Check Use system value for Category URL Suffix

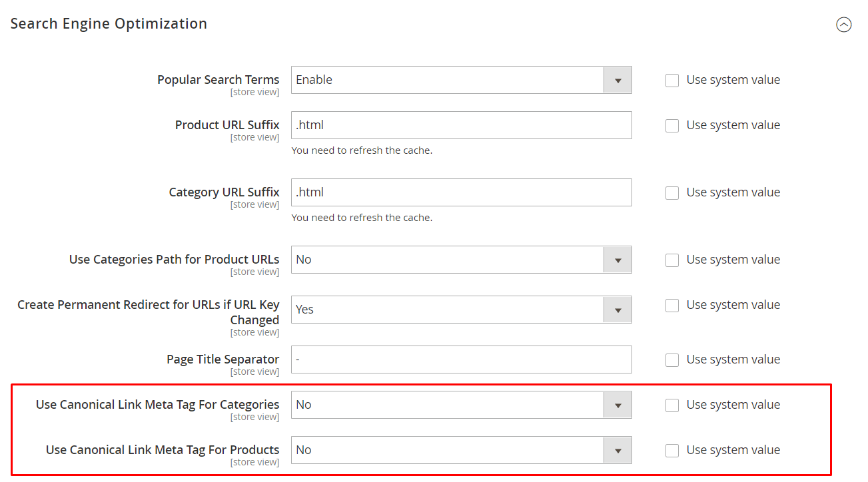click(672, 192)
